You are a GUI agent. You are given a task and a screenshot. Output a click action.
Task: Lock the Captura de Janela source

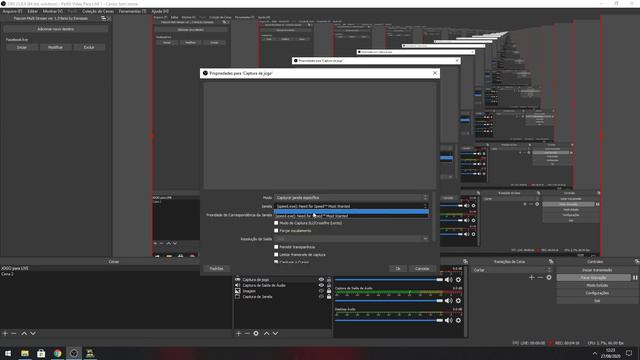pos(329,297)
